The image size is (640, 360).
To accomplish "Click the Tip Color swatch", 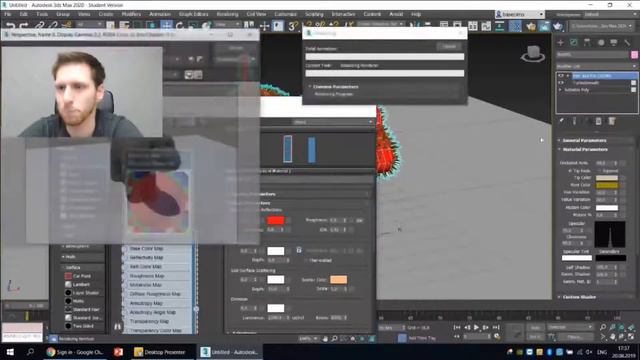I will (607, 178).
